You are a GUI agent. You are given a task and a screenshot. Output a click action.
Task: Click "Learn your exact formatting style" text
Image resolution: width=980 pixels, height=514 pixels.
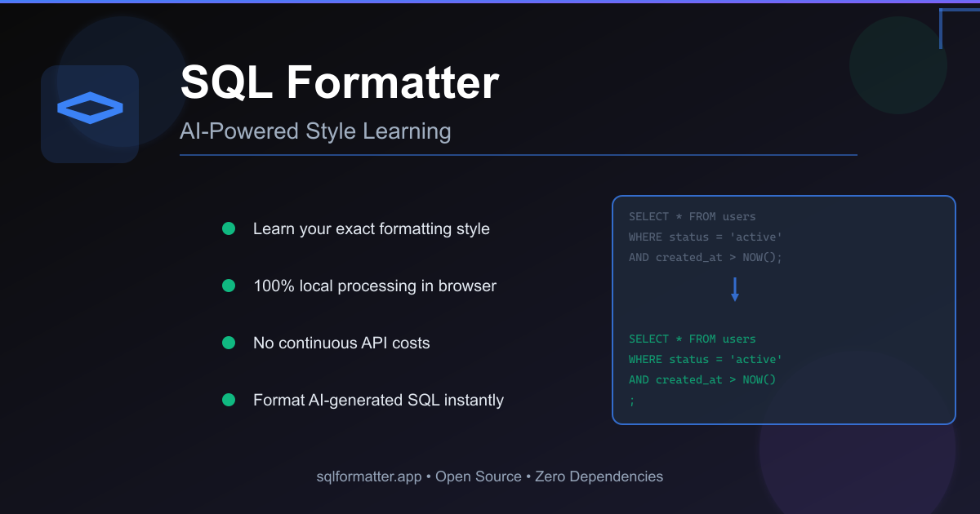tap(372, 228)
